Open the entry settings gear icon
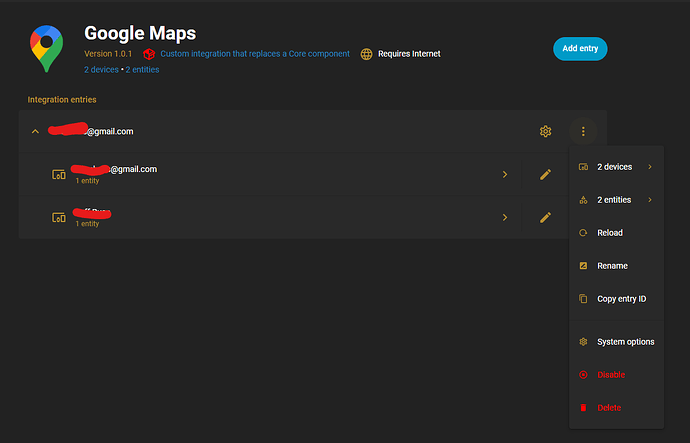Viewport: 690px width, 443px height. [545, 131]
